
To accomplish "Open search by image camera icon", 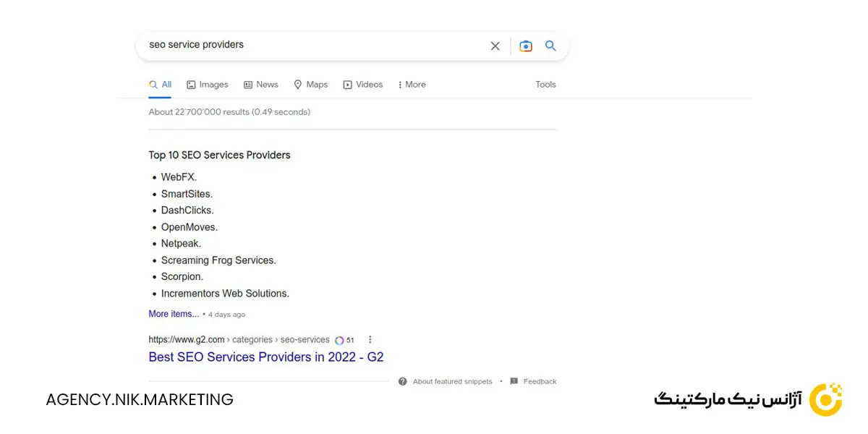I will click(x=526, y=46).
